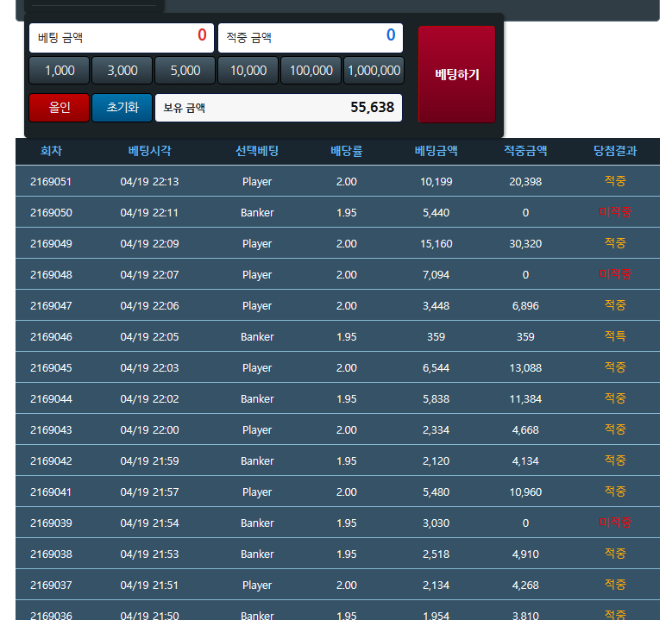Screen dimensions: 672x620
Task: Sort by 베팅시각 column header
Action: (150, 151)
